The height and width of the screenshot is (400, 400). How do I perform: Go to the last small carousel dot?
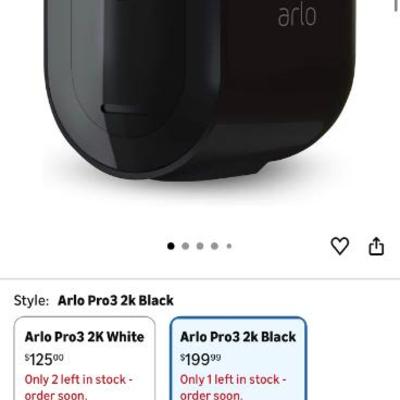(229, 246)
